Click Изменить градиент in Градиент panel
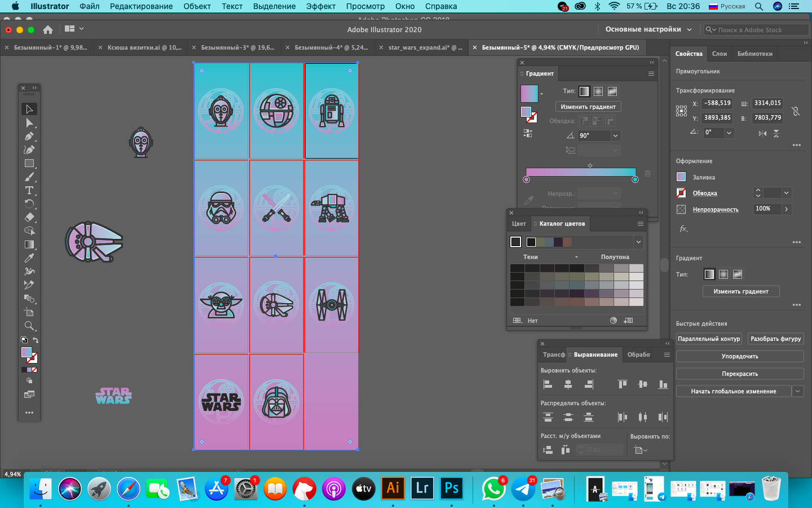Viewport: 812px width, 508px height. [x=588, y=107]
